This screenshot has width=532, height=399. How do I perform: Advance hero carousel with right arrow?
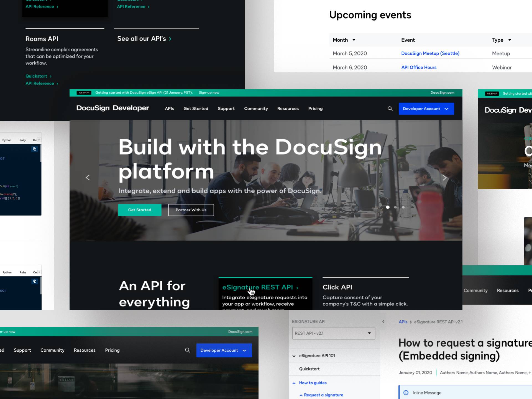point(444,178)
